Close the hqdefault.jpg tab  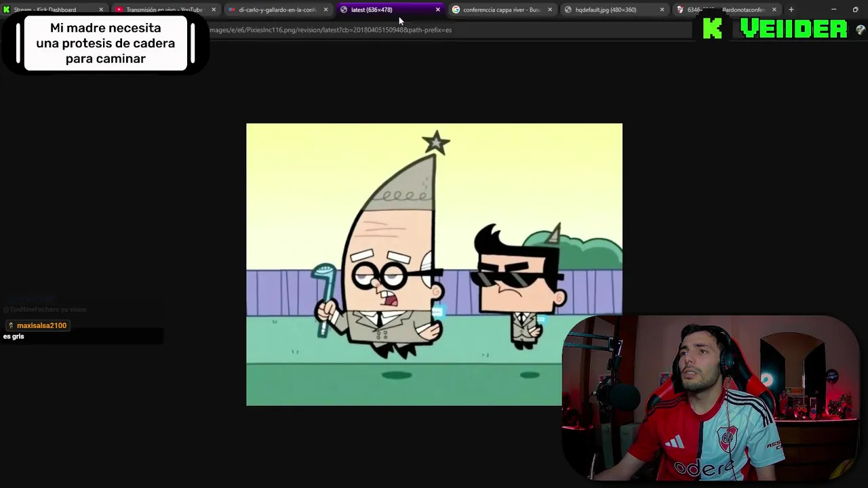(662, 9)
